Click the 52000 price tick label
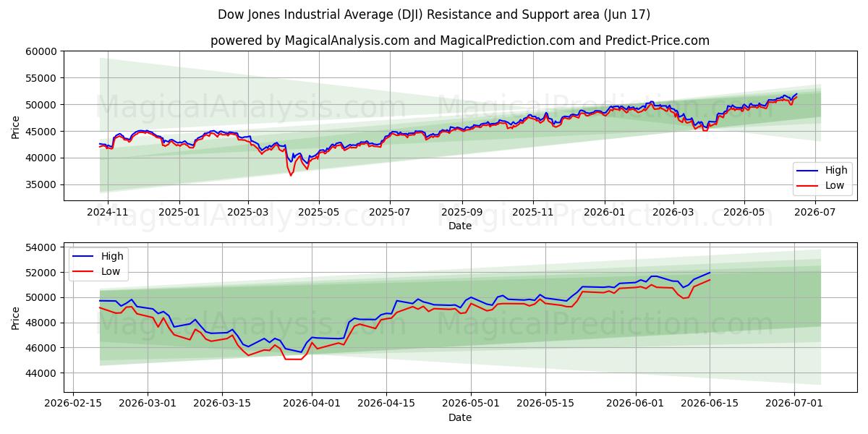The height and width of the screenshot is (434, 868). 43,273
